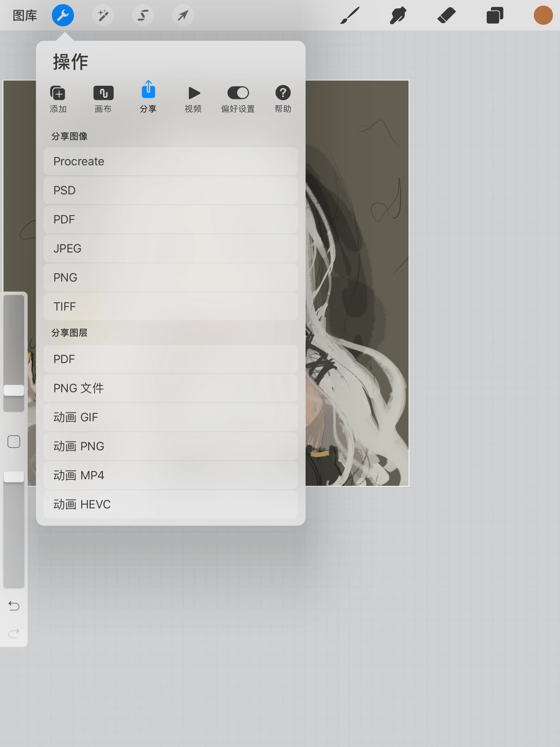The image size is (560, 747).
Task: Switch to 偏好设置 preferences tab
Action: tap(238, 99)
